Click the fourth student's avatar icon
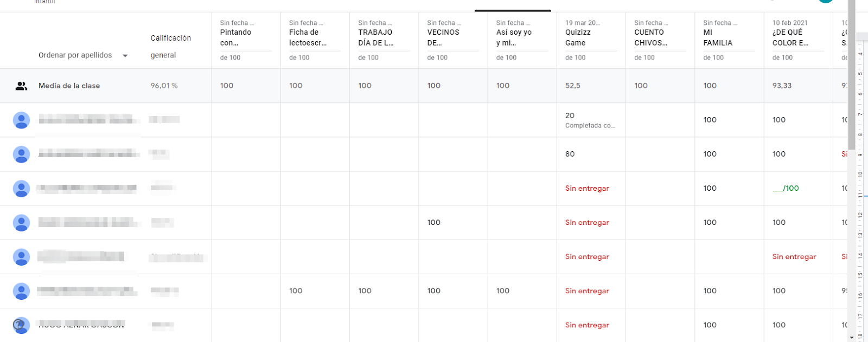 pos(21,222)
